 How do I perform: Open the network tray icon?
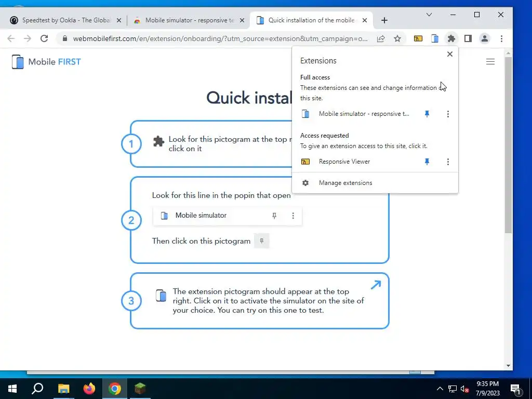(x=453, y=389)
